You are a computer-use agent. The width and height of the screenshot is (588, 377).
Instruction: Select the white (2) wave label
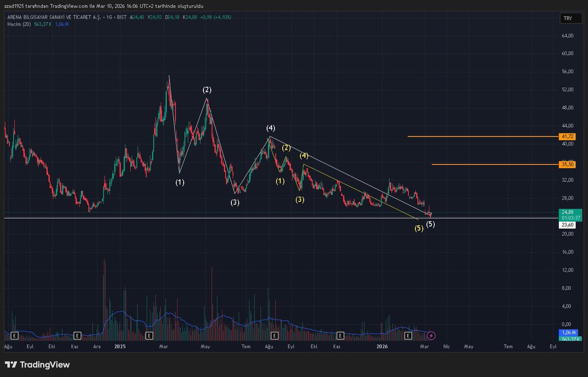(x=207, y=90)
